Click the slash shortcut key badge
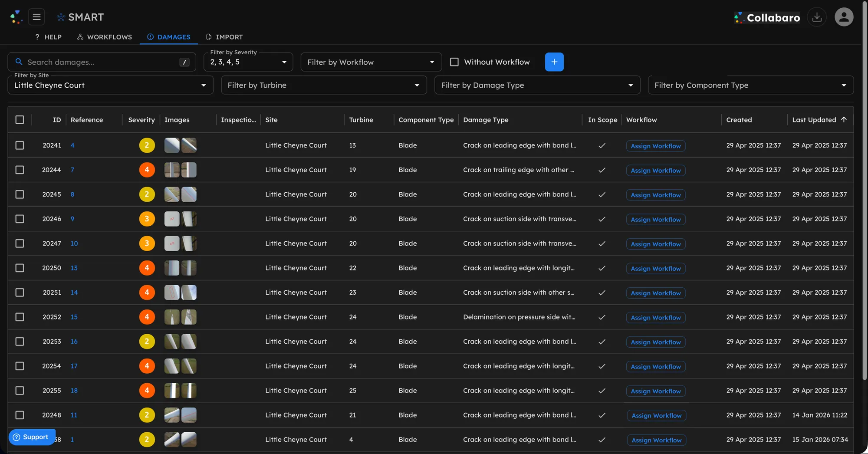Viewport: 868px width, 454px height. [184, 62]
